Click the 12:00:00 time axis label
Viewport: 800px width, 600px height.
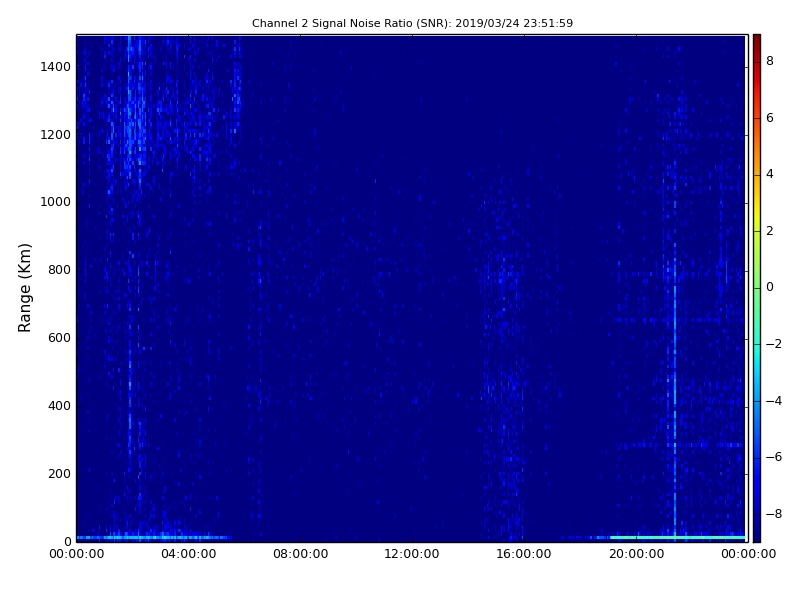click(x=412, y=554)
